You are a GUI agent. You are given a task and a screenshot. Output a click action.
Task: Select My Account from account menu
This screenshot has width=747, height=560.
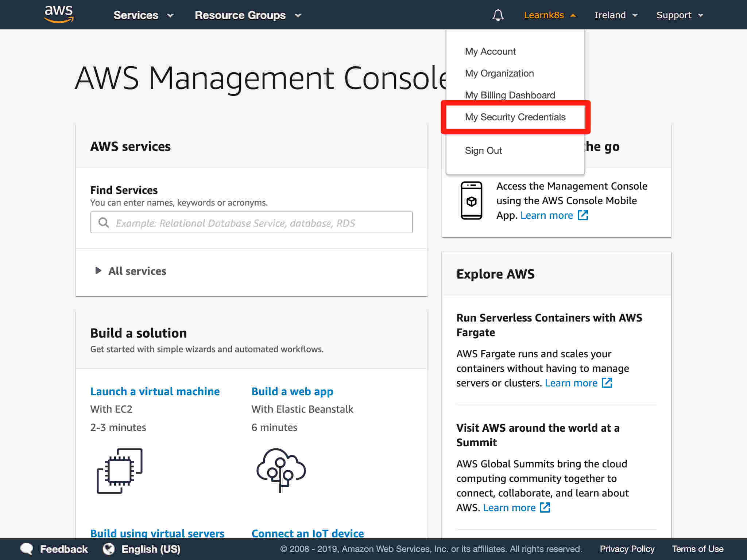490,51
